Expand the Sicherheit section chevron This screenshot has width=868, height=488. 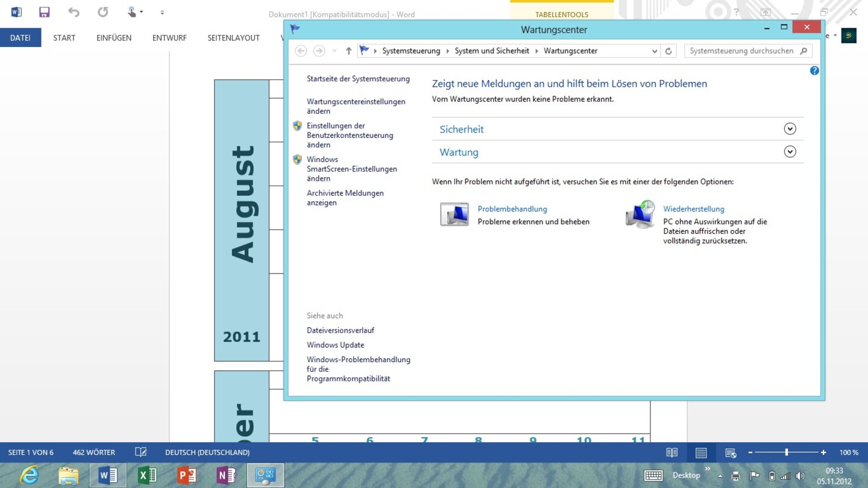(x=790, y=129)
